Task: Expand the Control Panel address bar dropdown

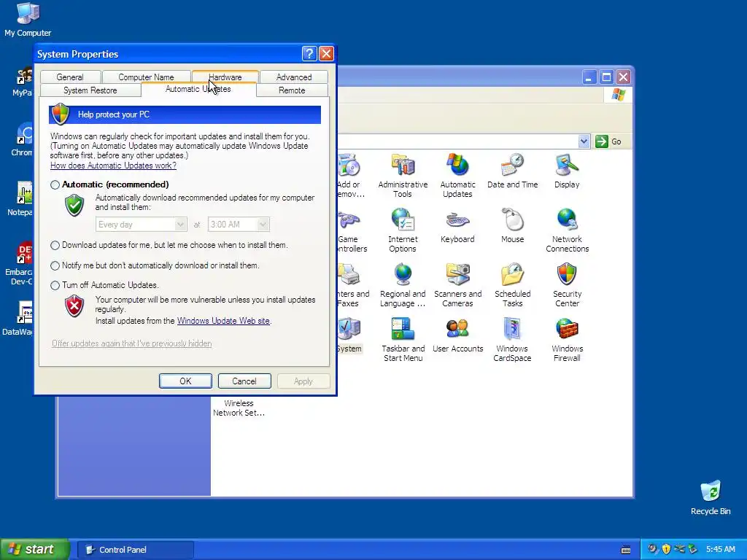Action: (584, 141)
